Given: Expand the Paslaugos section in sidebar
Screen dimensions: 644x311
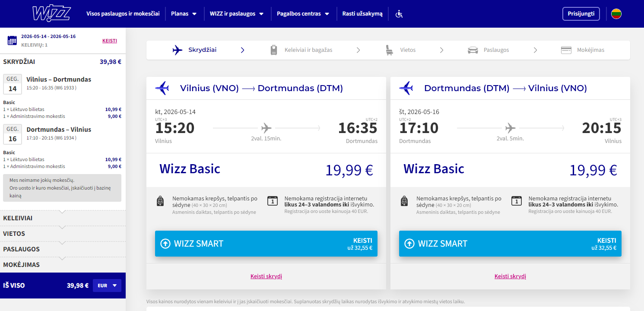Looking at the screenshot, I should pyautogui.click(x=63, y=249).
